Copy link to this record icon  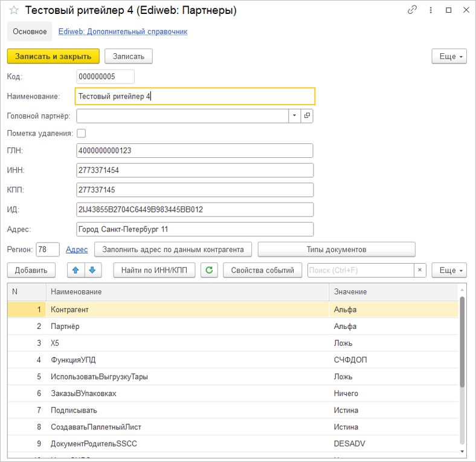pyautogui.click(x=413, y=10)
